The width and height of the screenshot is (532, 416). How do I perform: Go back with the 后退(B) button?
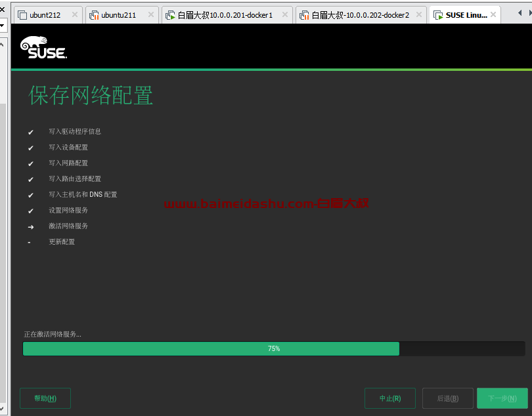(448, 398)
